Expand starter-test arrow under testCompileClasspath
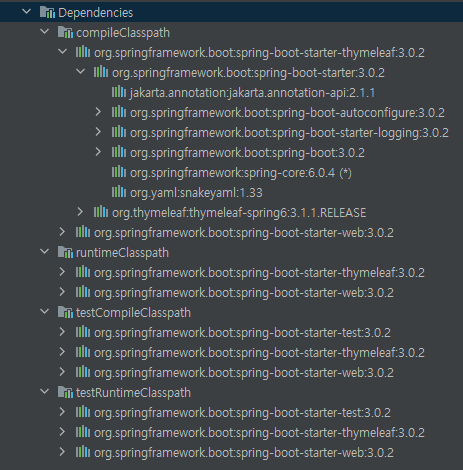 click(62, 332)
